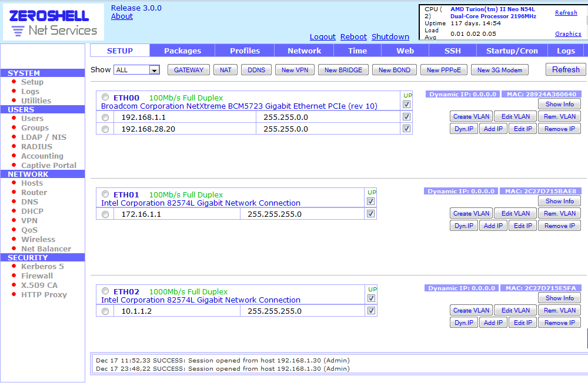Screen dimensions: 588x386
Task: Open the Startup/Cron tab
Action: coord(512,51)
